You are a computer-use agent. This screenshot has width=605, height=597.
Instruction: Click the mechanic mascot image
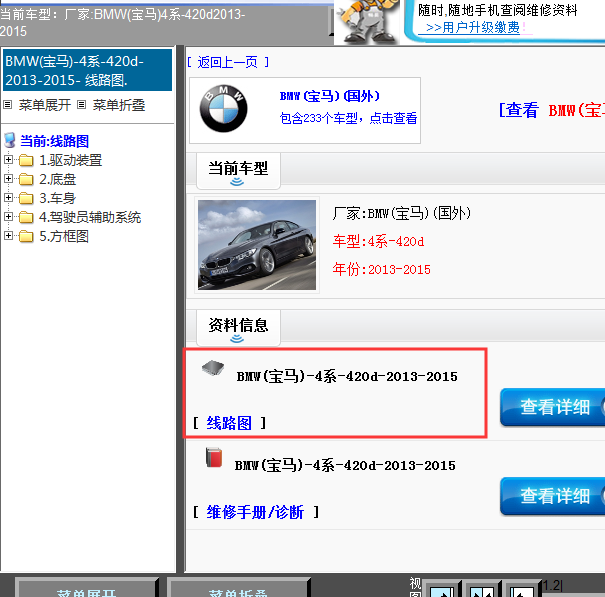tap(367, 21)
